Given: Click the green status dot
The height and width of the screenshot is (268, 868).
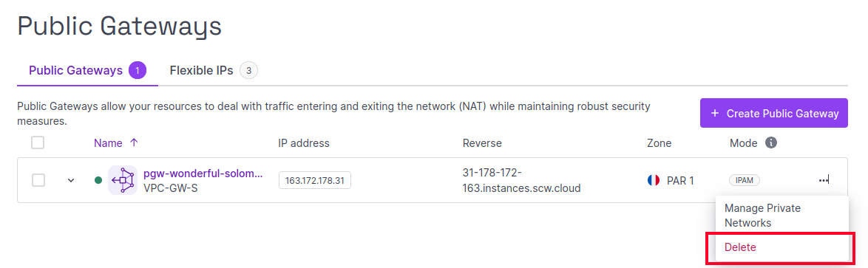Looking at the screenshot, I should [98, 180].
